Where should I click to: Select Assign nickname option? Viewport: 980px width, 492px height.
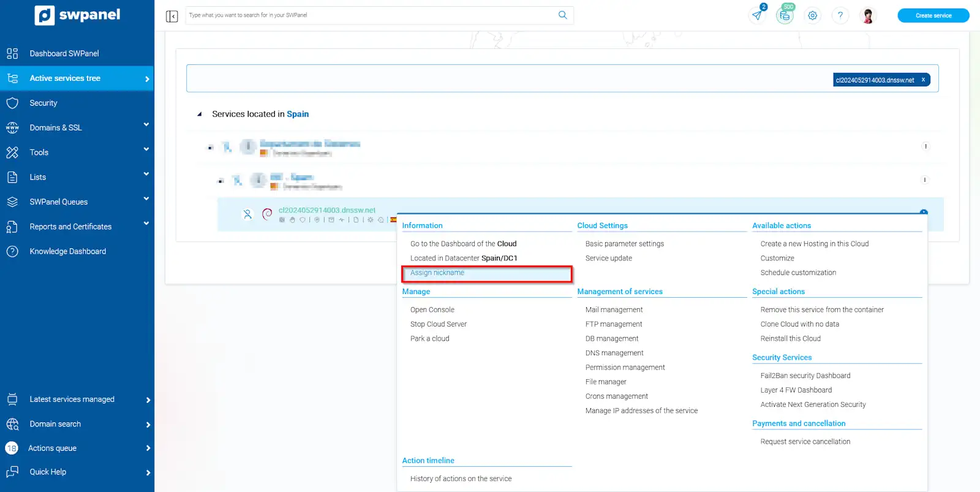tap(437, 273)
